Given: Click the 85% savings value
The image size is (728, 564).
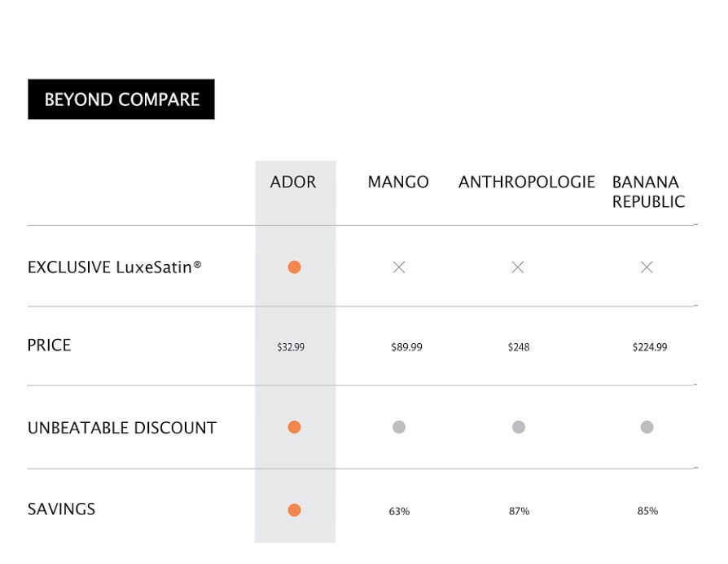Looking at the screenshot, I should tap(647, 511).
